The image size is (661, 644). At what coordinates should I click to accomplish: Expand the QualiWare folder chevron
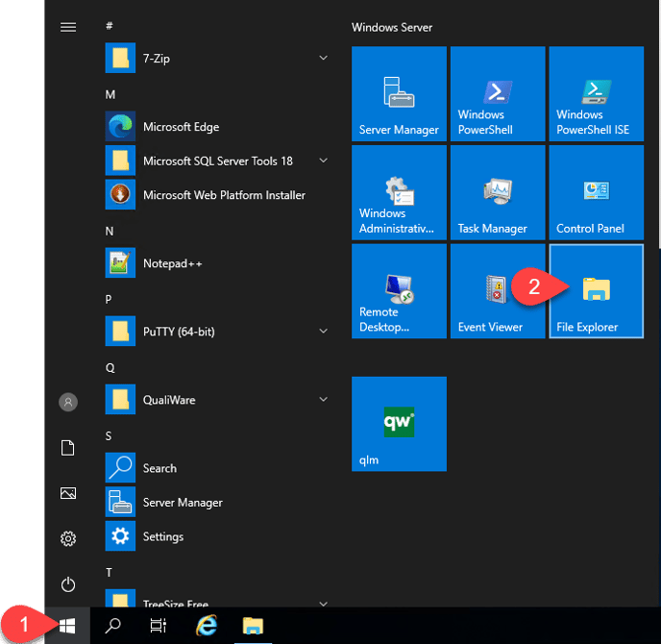click(x=324, y=399)
